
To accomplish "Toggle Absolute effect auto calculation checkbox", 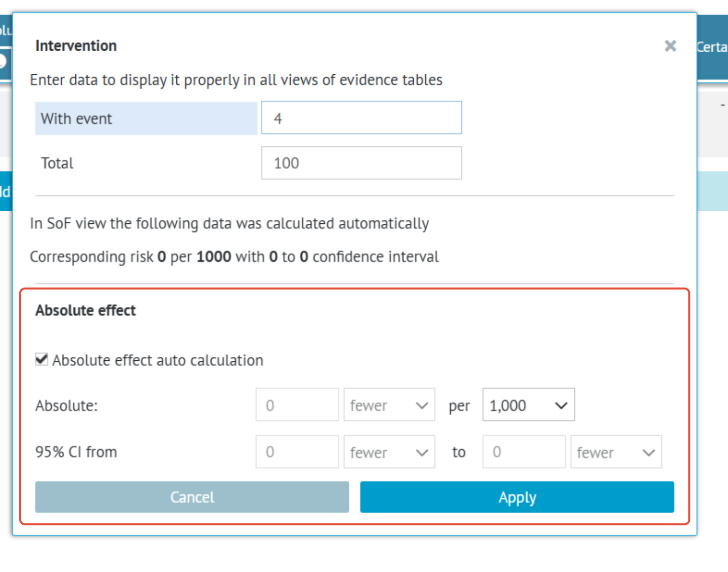I will (42, 360).
